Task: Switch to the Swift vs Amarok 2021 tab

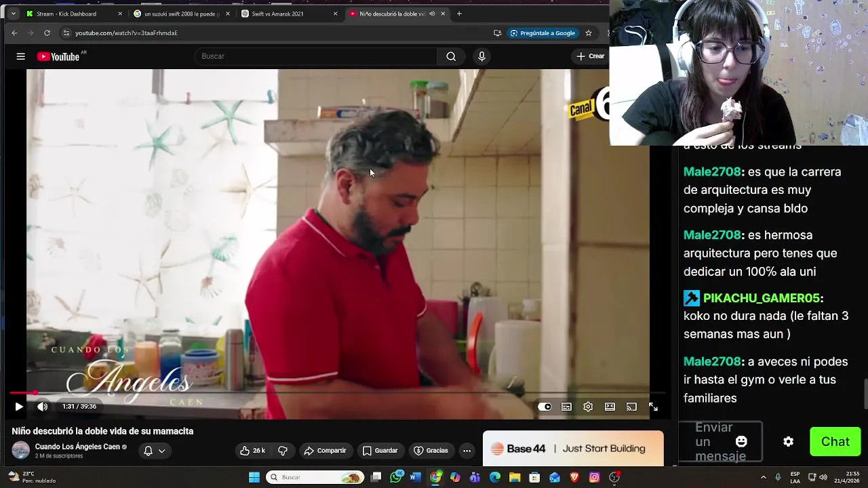Action: tap(288, 14)
